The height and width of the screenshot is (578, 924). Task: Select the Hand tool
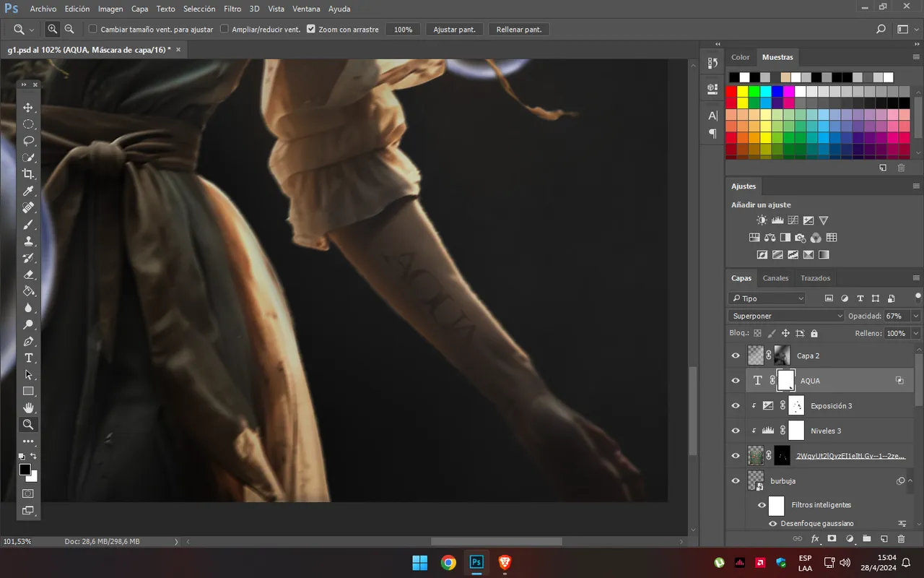click(28, 408)
